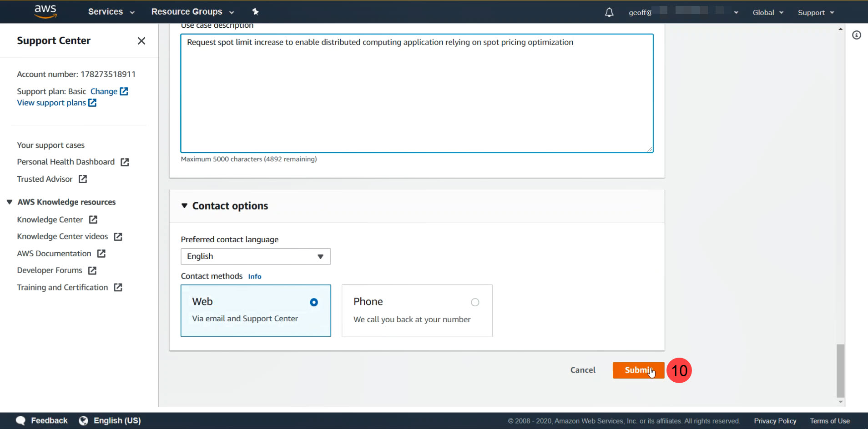Click external-link icon beside Training and Certification
This screenshot has width=868, height=429.
click(x=118, y=287)
